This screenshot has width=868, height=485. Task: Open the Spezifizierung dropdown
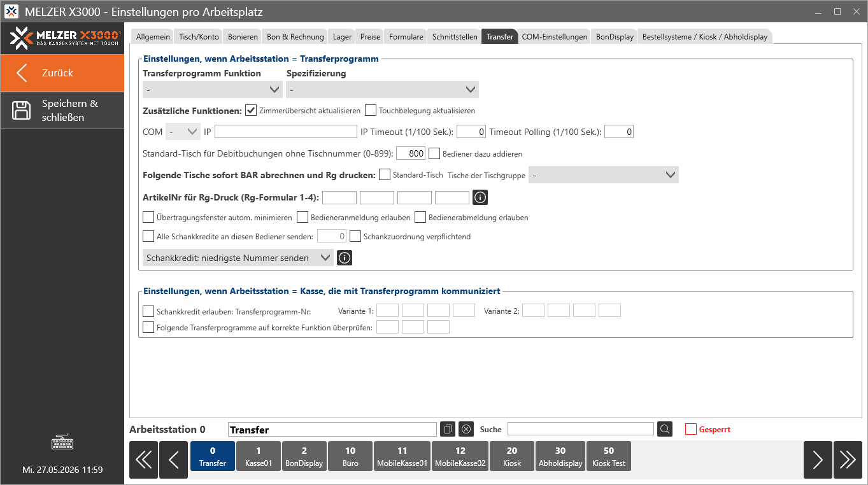click(382, 90)
